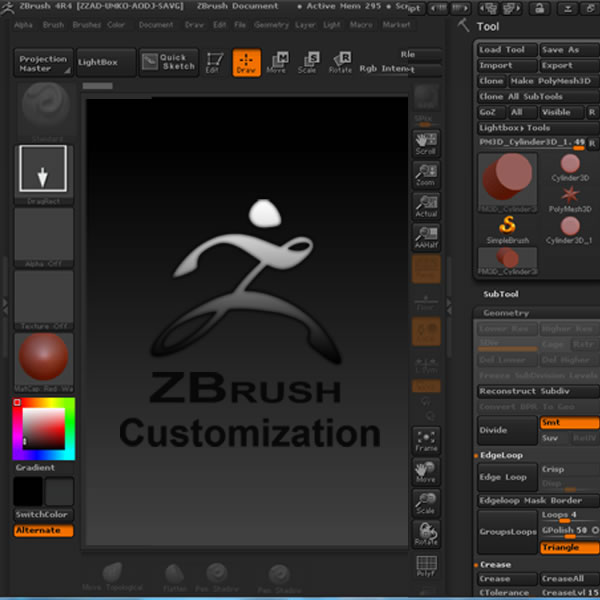This screenshot has width=600, height=600.
Task: Toggle GoZ All option
Action: tap(523, 112)
